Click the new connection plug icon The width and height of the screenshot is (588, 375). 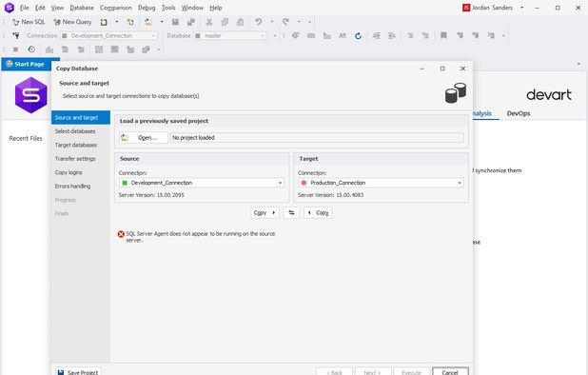click(x=16, y=35)
